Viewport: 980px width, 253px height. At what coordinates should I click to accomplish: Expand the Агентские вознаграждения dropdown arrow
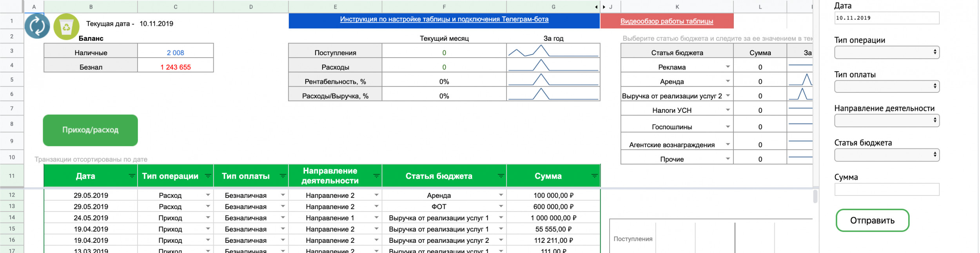tap(728, 145)
